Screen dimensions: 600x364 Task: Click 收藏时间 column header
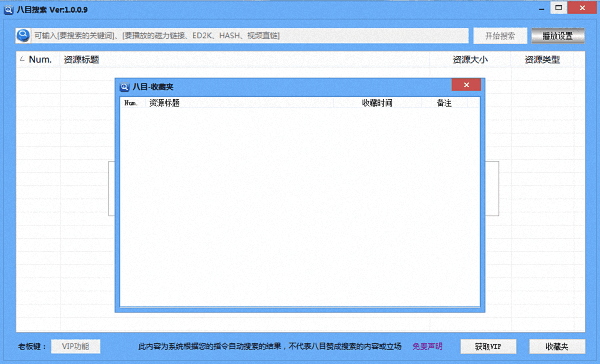tap(377, 103)
